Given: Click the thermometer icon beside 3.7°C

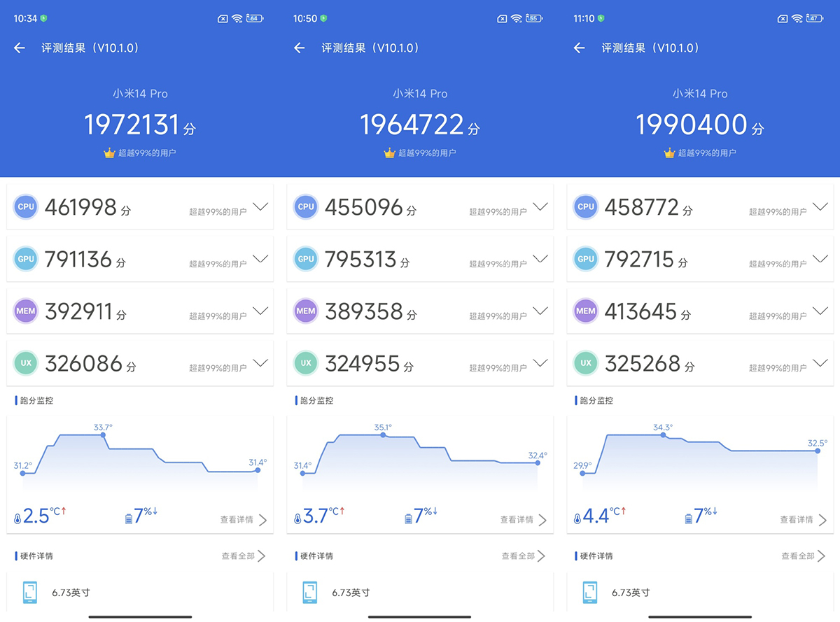Looking at the screenshot, I should pos(297,519).
